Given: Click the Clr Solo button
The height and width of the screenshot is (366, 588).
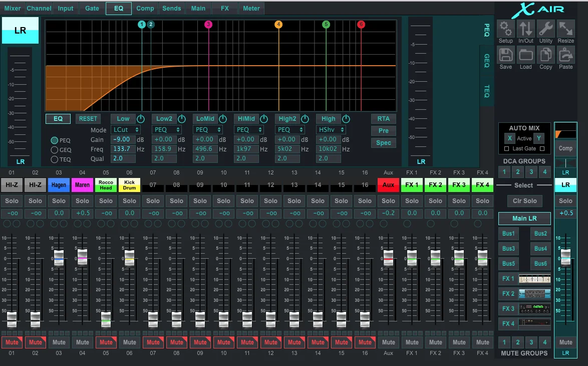Looking at the screenshot, I should (524, 201).
